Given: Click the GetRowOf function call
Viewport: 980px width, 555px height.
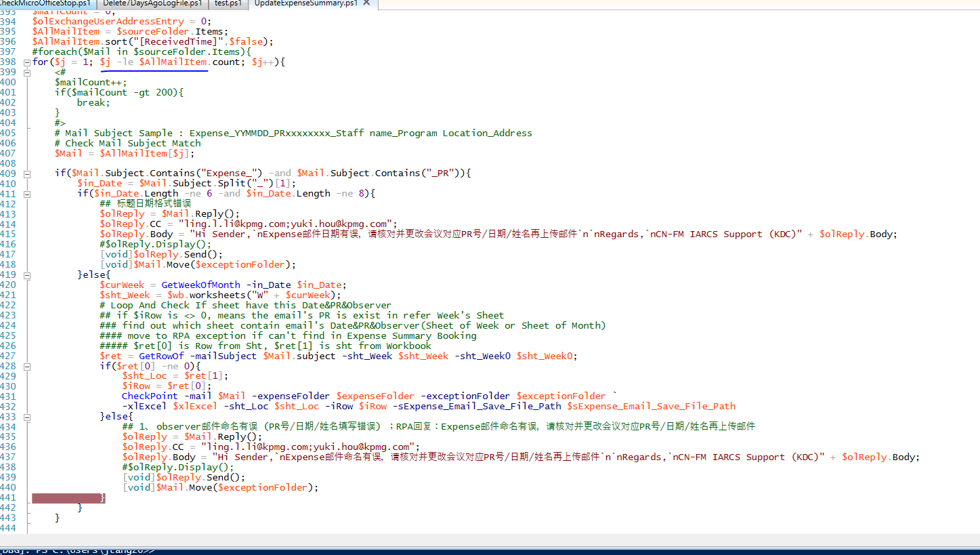Looking at the screenshot, I should 161,356.
